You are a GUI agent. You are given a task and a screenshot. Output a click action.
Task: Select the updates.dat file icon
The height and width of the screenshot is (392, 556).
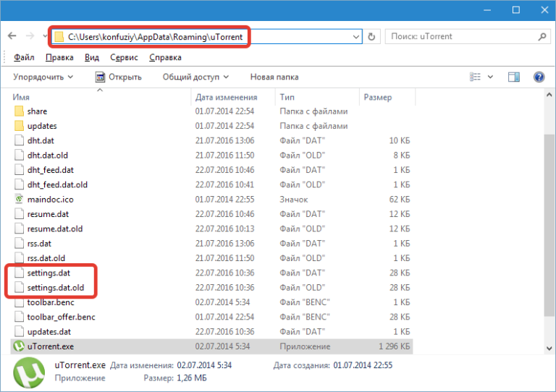tap(19, 331)
